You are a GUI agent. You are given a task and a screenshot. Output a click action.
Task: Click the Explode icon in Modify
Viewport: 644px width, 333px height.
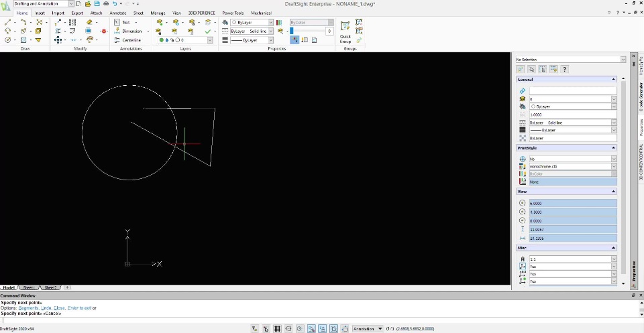(103, 31)
